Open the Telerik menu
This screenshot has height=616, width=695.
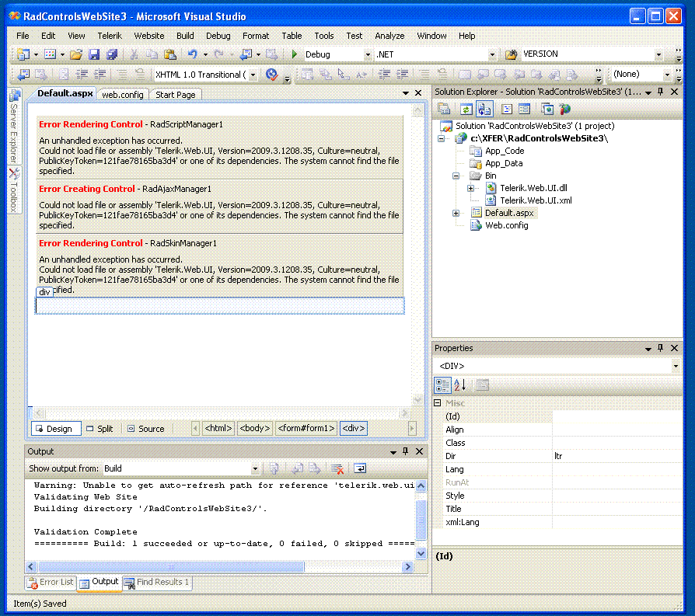pos(110,36)
